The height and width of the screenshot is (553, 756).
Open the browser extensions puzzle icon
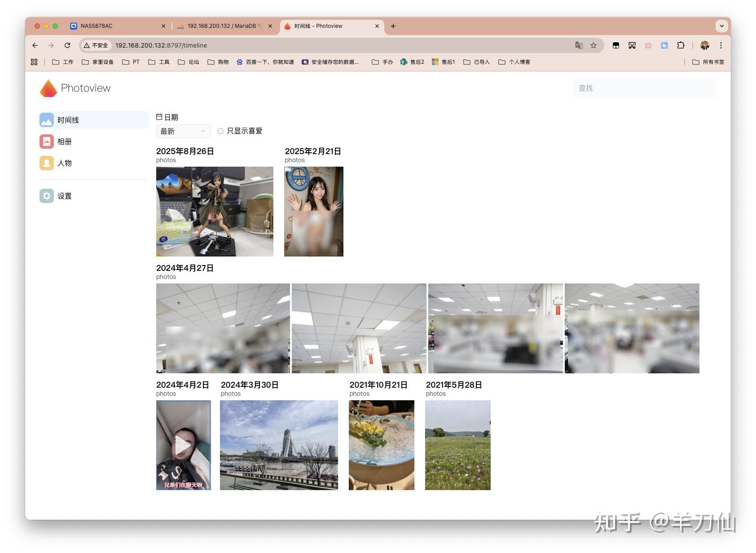[x=680, y=45]
